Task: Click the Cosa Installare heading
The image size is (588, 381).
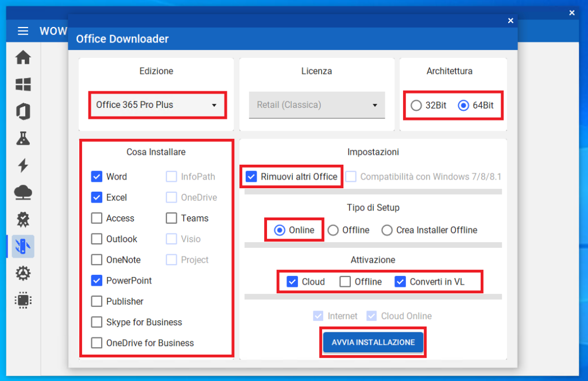Action: click(156, 152)
